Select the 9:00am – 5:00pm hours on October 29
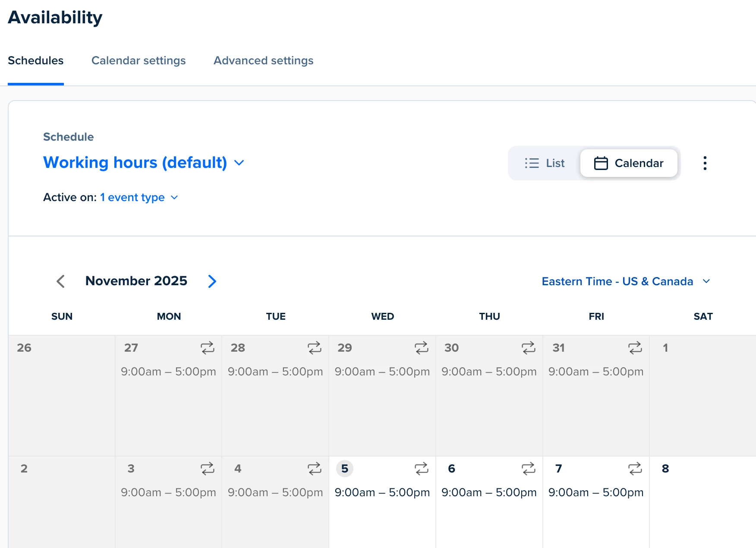The image size is (756, 548). pos(382,372)
